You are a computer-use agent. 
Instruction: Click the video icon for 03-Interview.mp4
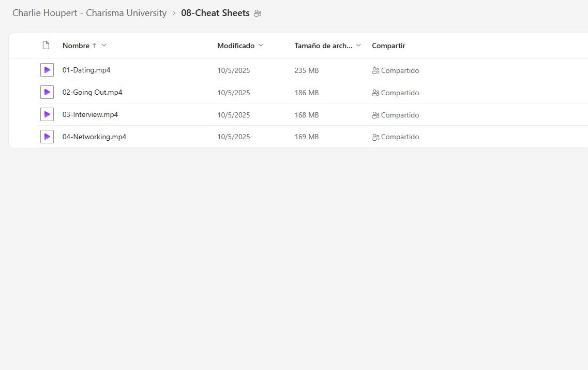coord(47,114)
